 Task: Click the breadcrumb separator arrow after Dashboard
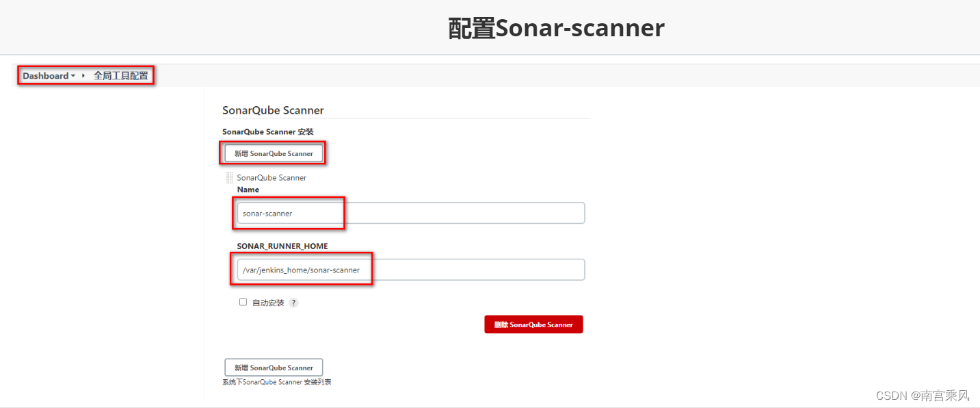[83, 76]
